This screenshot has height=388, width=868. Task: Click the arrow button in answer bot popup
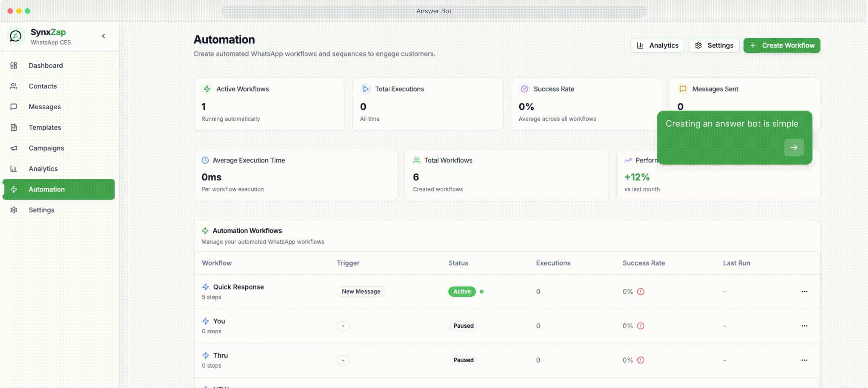(794, 147)
